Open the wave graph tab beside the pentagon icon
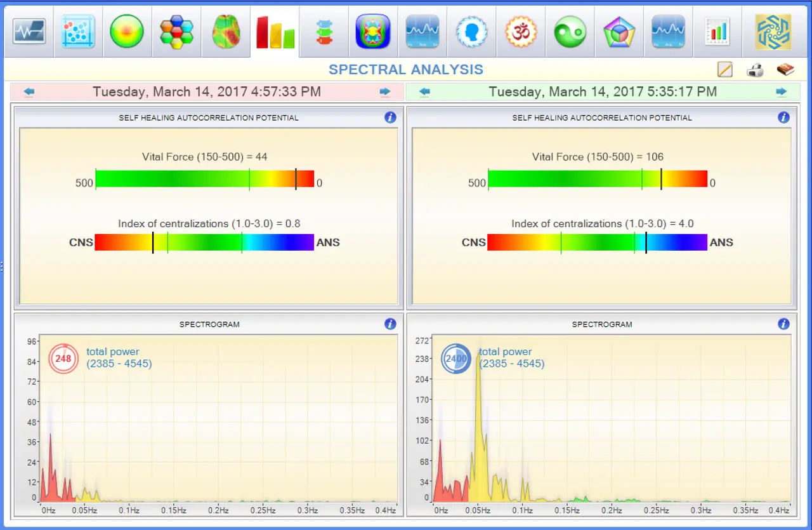Screen dimensions: 812x530 [x=668, y=32]
